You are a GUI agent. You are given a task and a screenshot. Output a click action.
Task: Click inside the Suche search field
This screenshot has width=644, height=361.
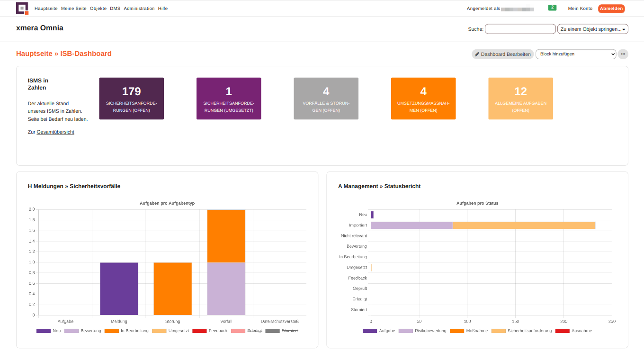pos(520,29)
